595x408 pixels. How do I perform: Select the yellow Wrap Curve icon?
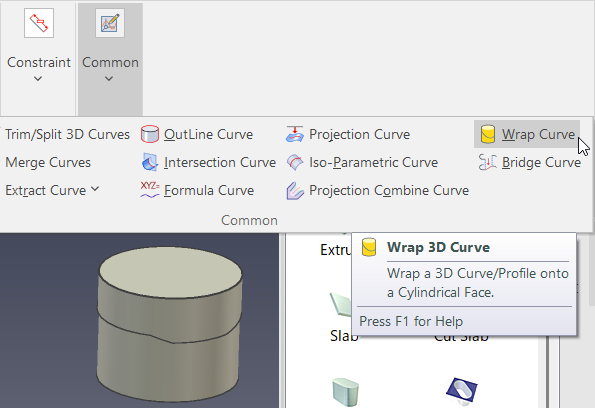tap(488, 134)
